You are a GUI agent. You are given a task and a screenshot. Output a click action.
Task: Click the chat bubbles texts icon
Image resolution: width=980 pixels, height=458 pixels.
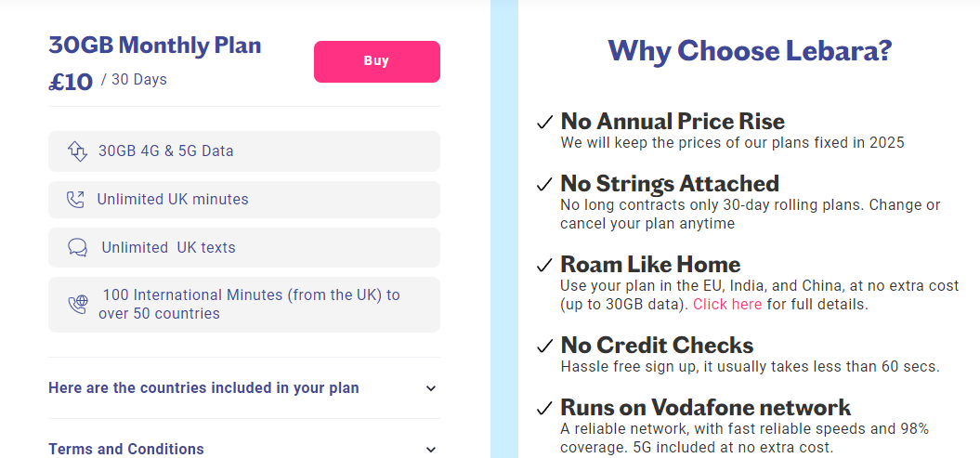(77, 247)
